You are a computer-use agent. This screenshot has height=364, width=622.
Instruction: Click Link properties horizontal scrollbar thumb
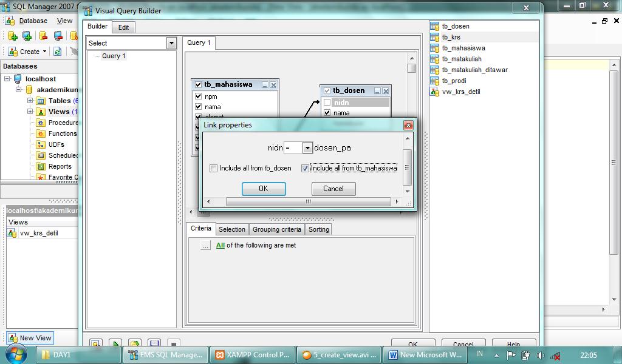pyautogui.click(x=308, y=202)
